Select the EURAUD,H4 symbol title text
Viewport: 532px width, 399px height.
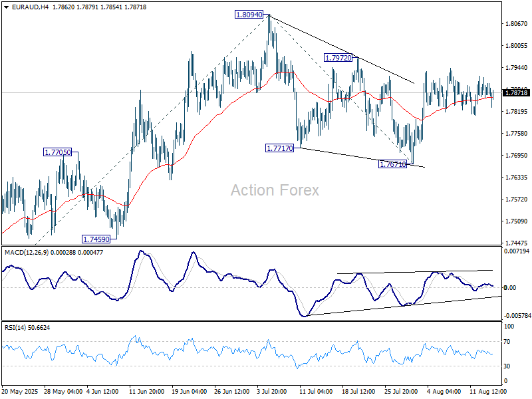pos(30,7)
